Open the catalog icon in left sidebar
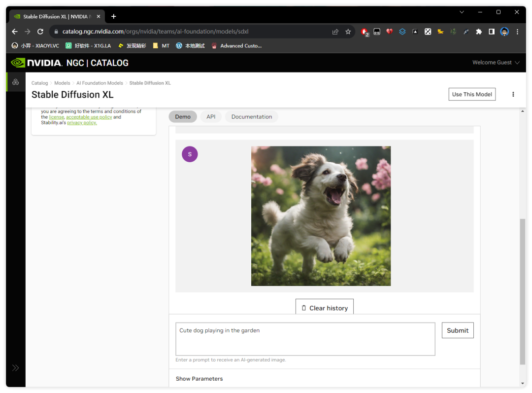532x393 pixels. [x=16, y=82]
